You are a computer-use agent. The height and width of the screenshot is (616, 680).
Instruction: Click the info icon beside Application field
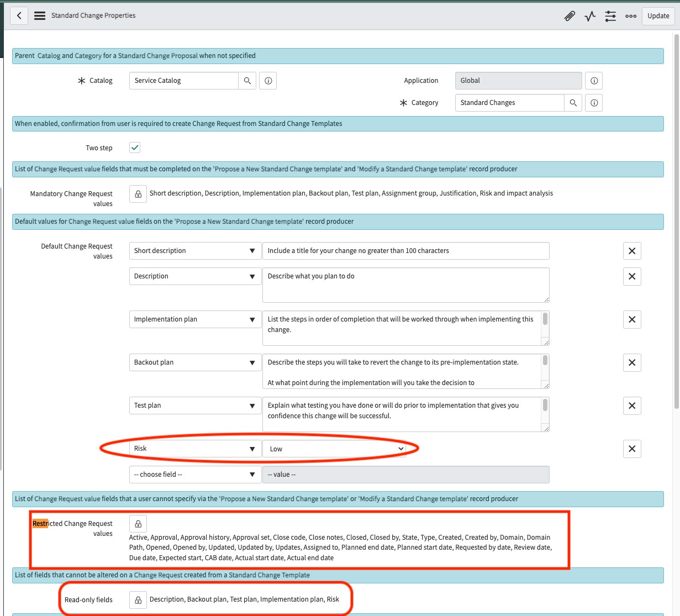(594, 80)
